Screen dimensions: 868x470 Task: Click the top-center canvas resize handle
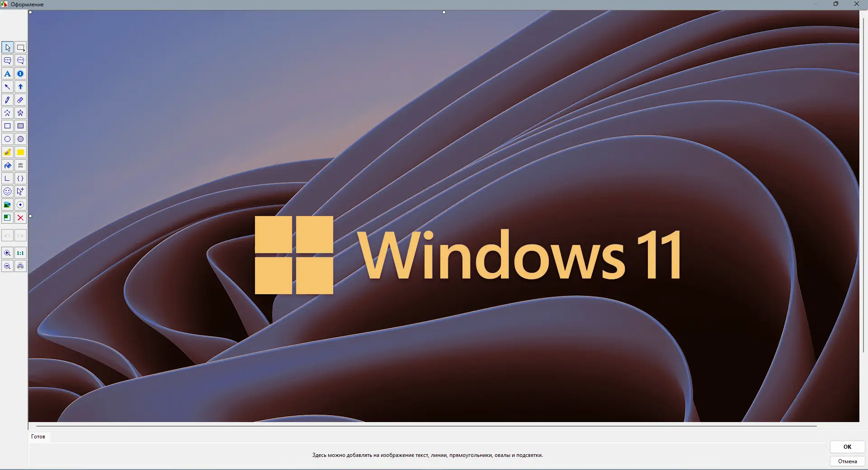pos(444,12)
